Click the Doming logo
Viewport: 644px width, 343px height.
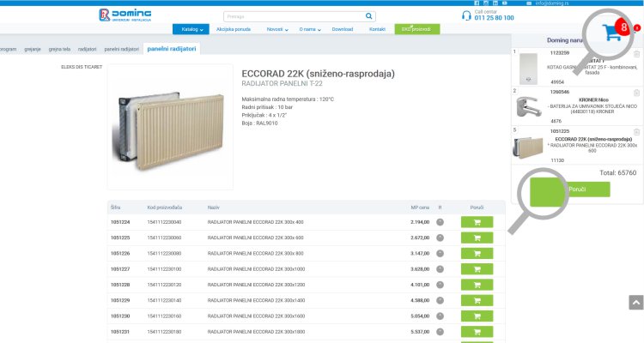coord(125,15)
